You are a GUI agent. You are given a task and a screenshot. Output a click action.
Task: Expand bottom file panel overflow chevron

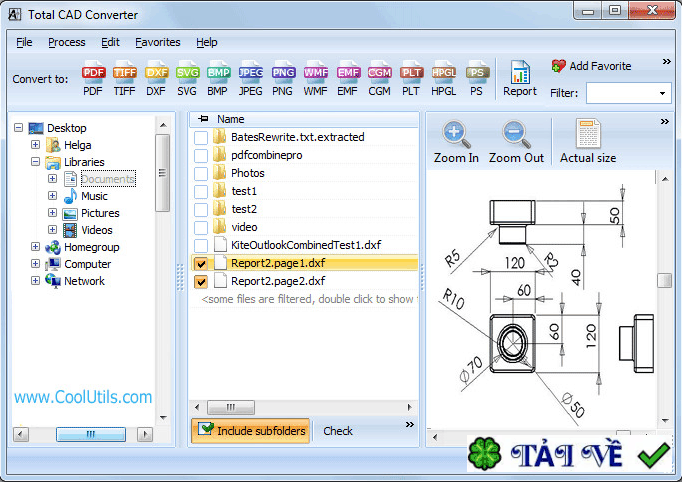(410, 425)
